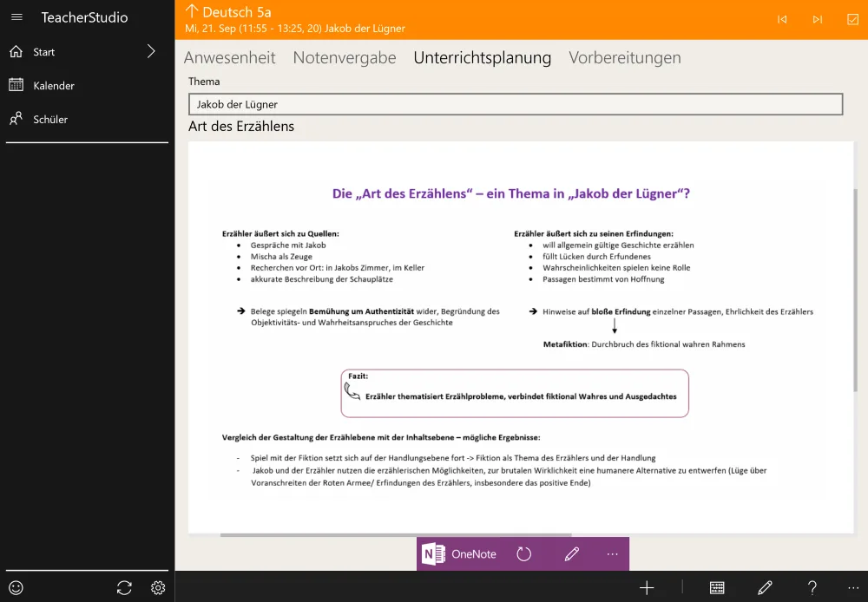Viewport: 868px width, 602px height.
Task: Click bullet füllt Lücken durch Erfundenes
Action: (596, 256)
